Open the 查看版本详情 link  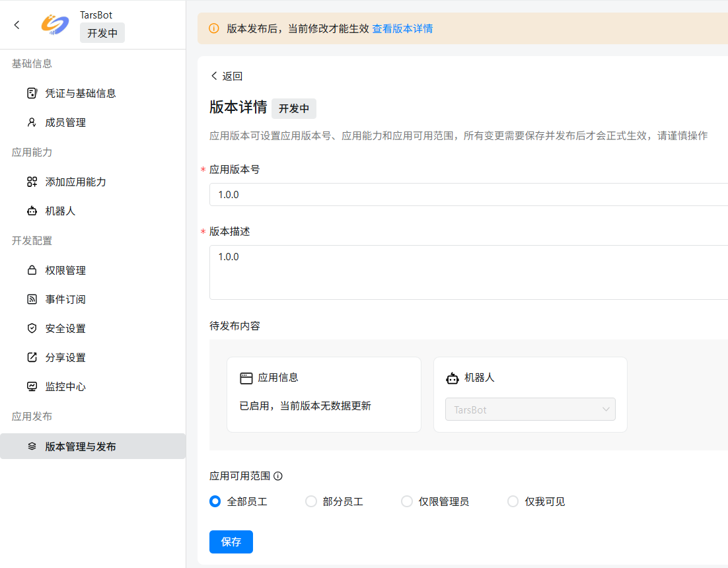click(402, 28)
